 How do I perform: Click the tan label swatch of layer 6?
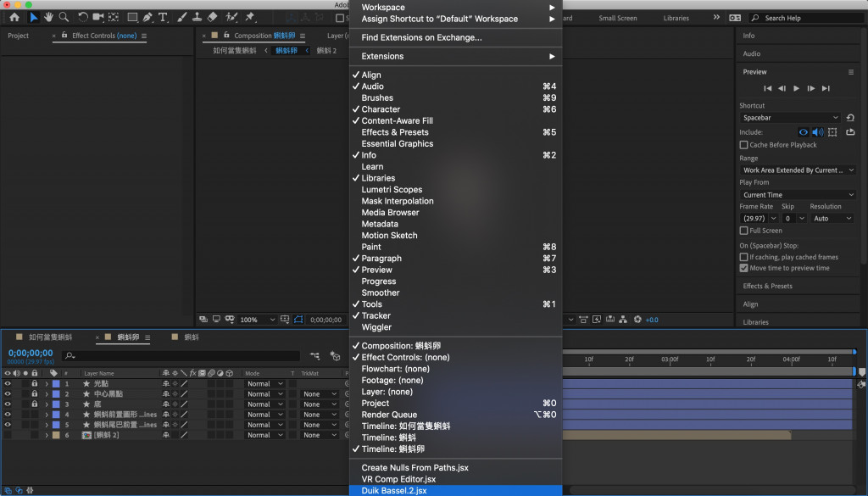point(56,435)
